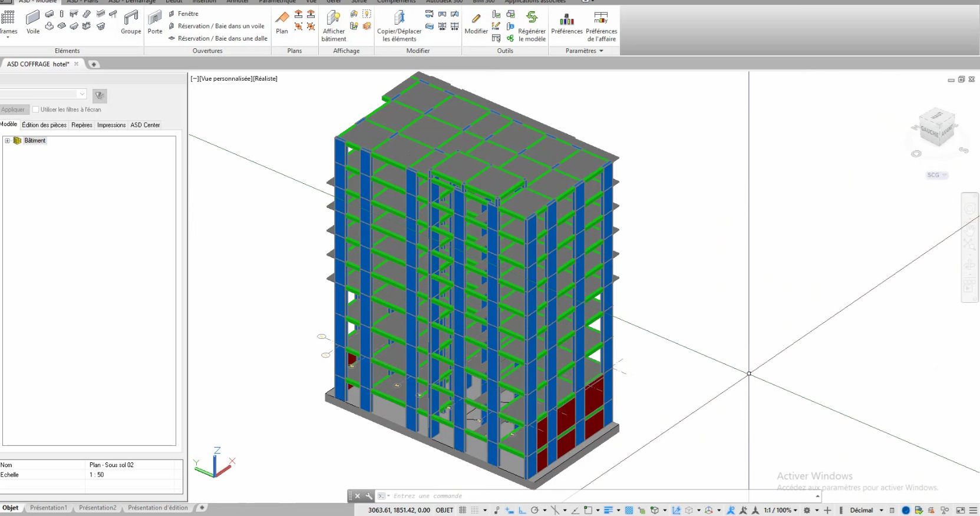The image size is (980, 516).
Task: Open the Repères tab
Action: pos(82,125)
